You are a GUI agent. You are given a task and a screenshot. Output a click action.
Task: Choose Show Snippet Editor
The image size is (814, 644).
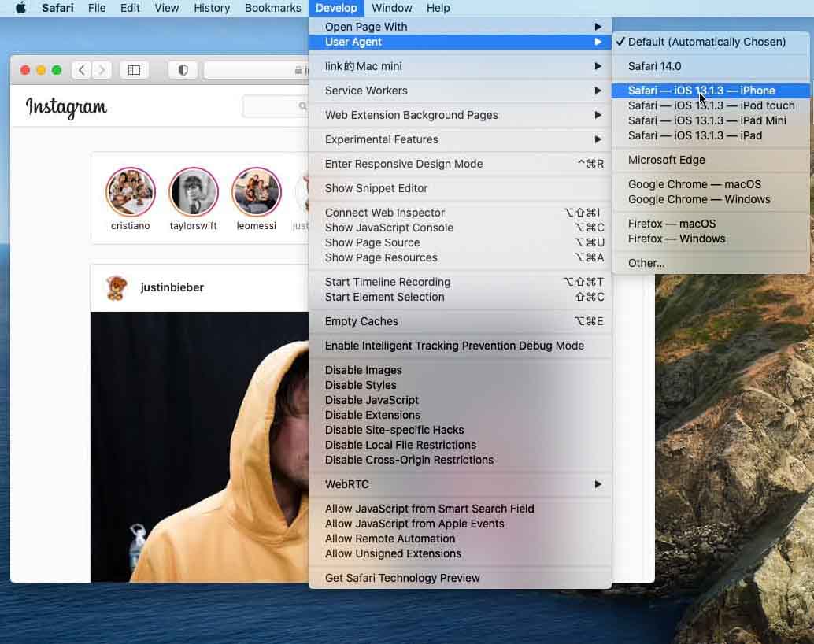460,188
